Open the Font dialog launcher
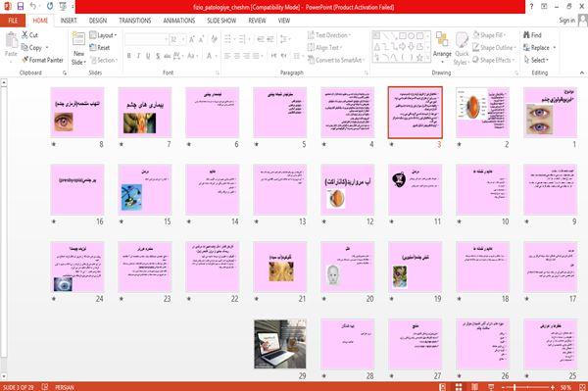Screen dimensions: 588x391 coord(218,73)
